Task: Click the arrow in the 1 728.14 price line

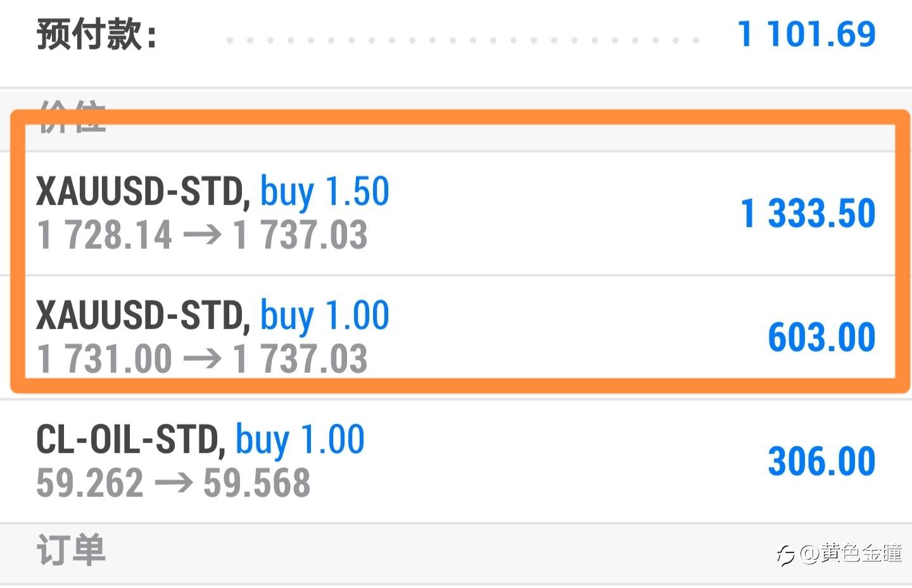Action: pyautogui.click(x=202, y=235)
